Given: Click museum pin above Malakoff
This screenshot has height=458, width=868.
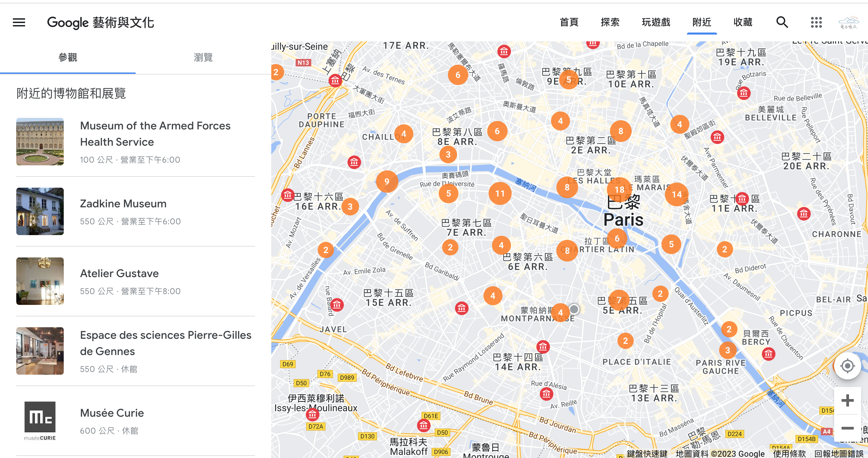Looking at the screenshot, I should click(x=423, y=425).
